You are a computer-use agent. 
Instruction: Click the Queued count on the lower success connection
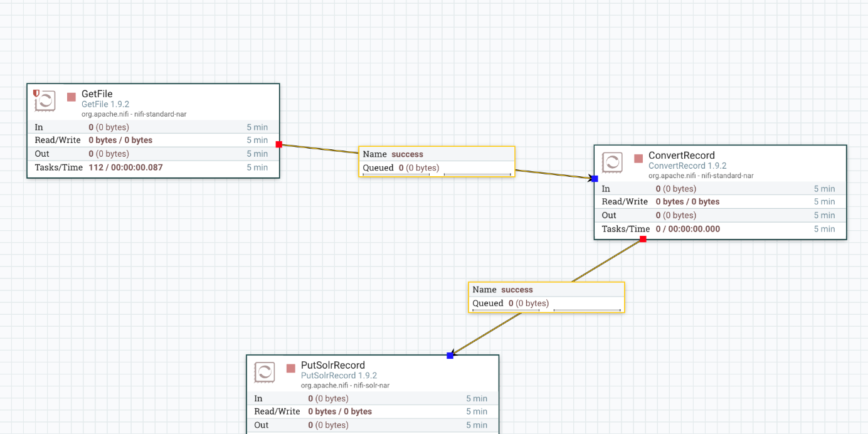click(511, 303)
